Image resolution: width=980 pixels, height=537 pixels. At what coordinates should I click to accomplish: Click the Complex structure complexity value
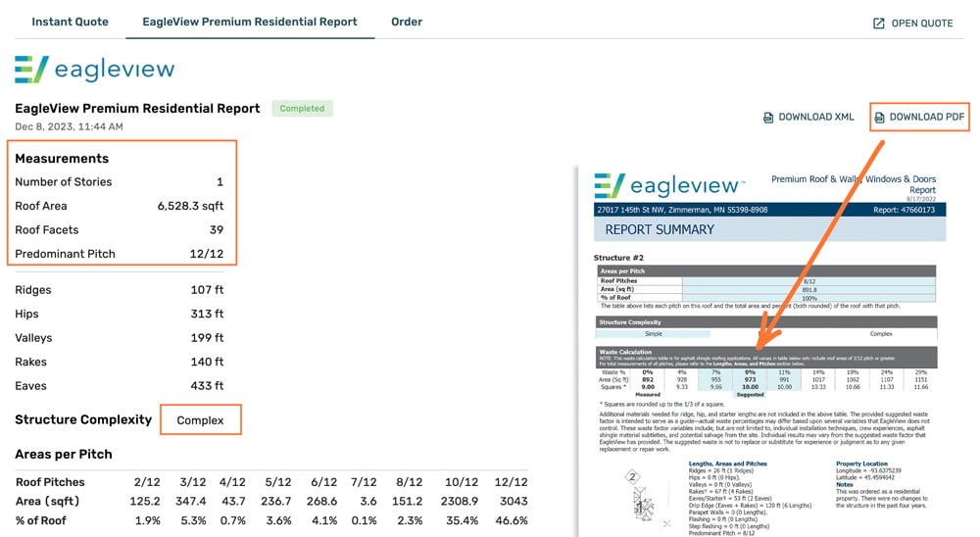200,420
